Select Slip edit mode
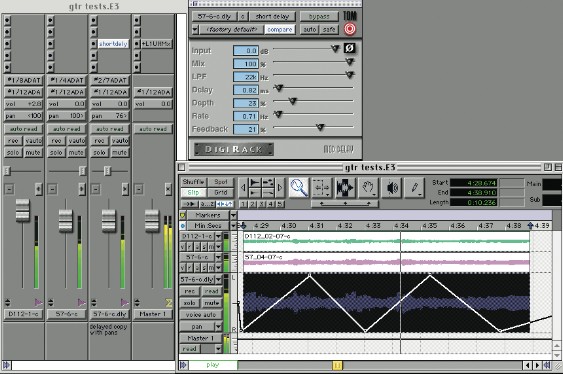Viewport: 563px width, 374px height. point(193,193)
